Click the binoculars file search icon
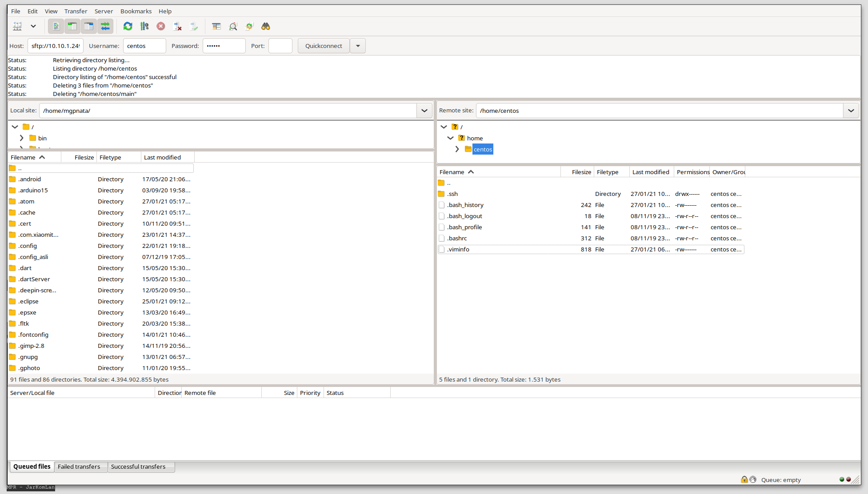 266,27
